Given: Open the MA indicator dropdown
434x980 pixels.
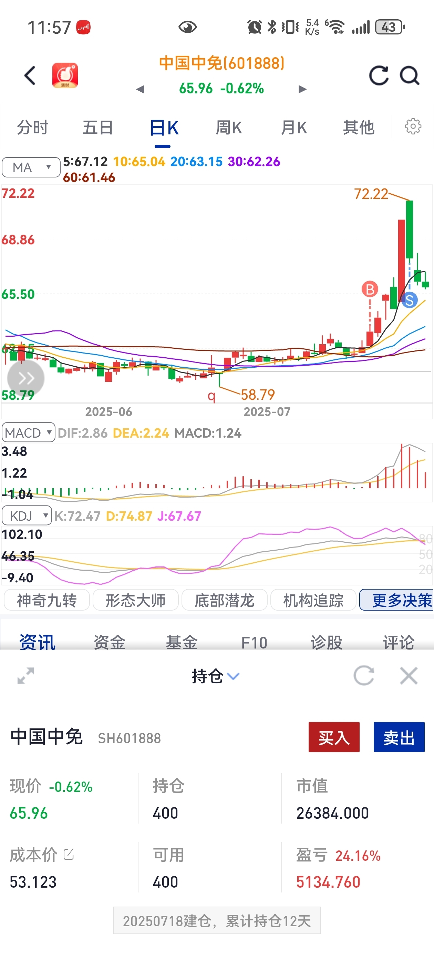Looking at the screenshot, I should pyautogui.click(x=31, y=167).
